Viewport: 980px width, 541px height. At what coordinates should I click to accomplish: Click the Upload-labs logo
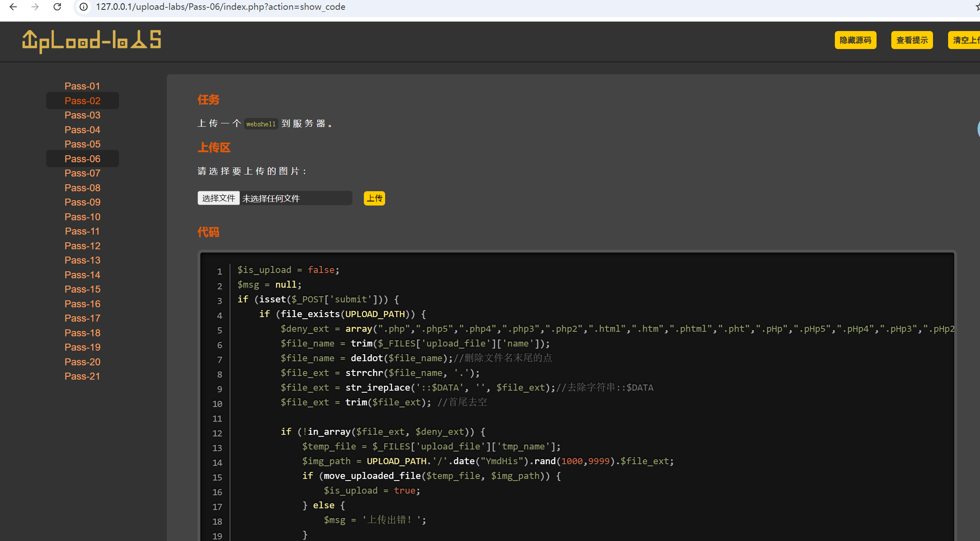pos(92,41)
